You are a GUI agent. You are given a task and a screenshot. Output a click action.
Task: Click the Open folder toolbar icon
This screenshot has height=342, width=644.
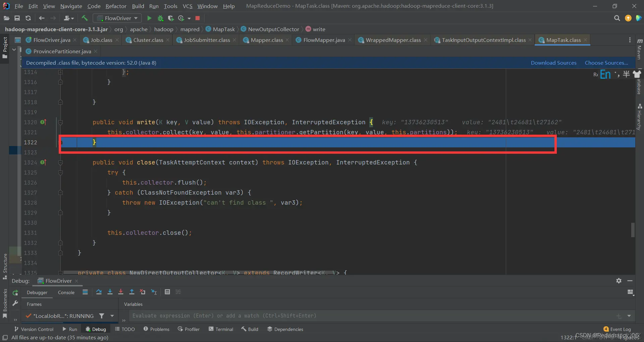point(6,18)
